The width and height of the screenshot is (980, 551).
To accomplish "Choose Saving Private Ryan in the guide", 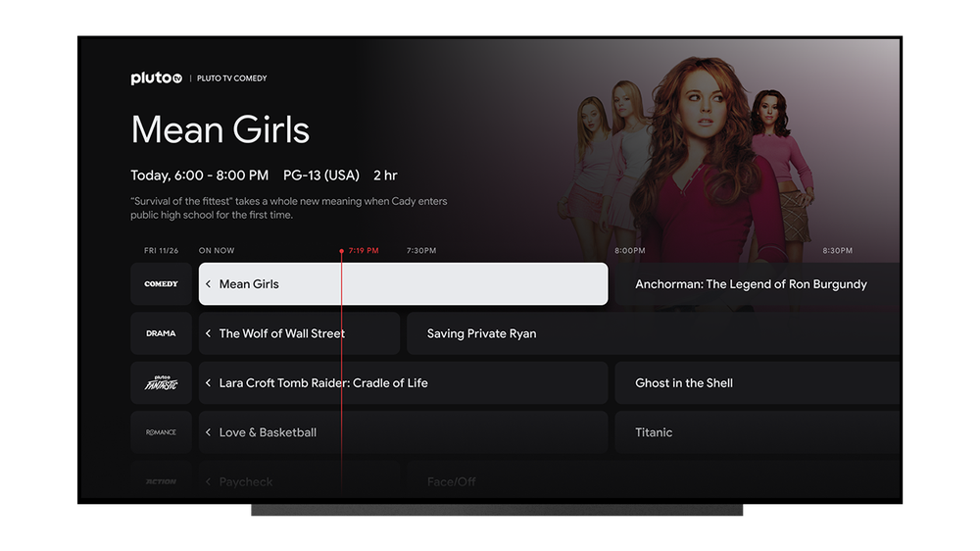I will (x=481, y=333).
